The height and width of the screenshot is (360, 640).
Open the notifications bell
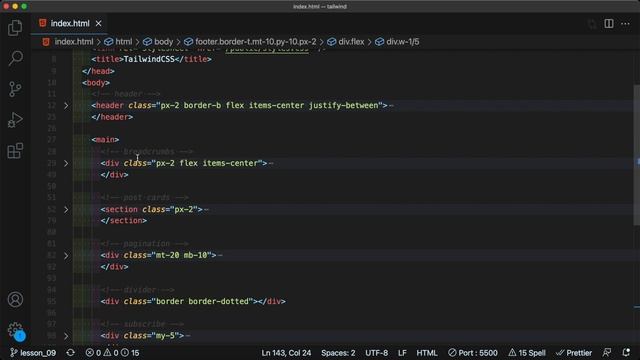click(626, 353)
